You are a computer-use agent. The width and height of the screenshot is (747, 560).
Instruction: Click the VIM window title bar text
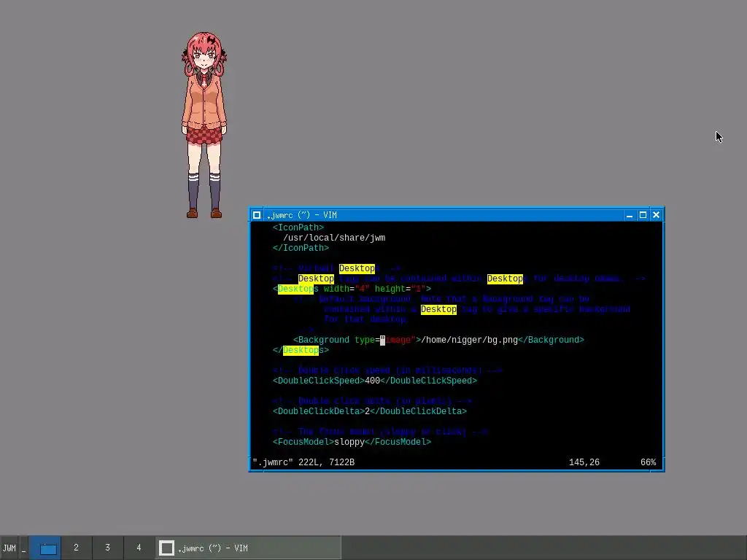[x=301, y=215]
